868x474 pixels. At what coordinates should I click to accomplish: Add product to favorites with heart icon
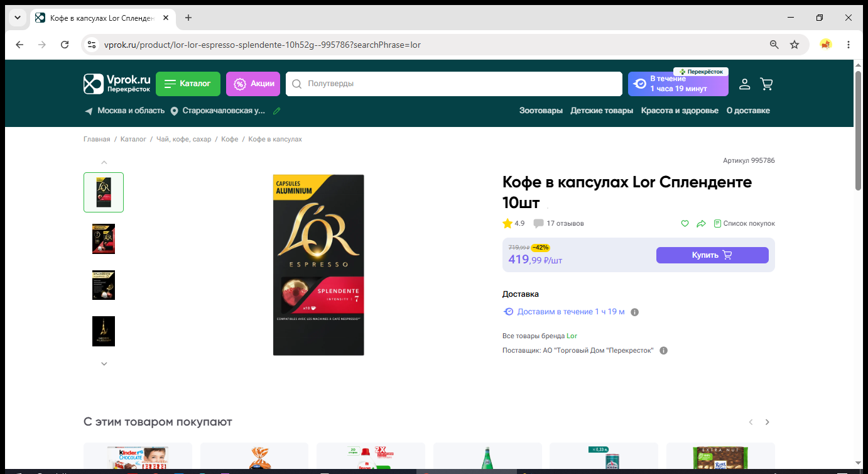685,223
